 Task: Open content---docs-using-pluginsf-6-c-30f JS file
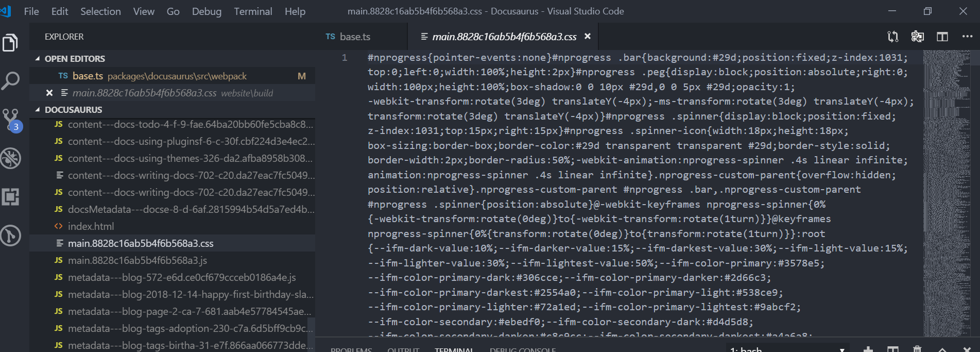[173, 141]
